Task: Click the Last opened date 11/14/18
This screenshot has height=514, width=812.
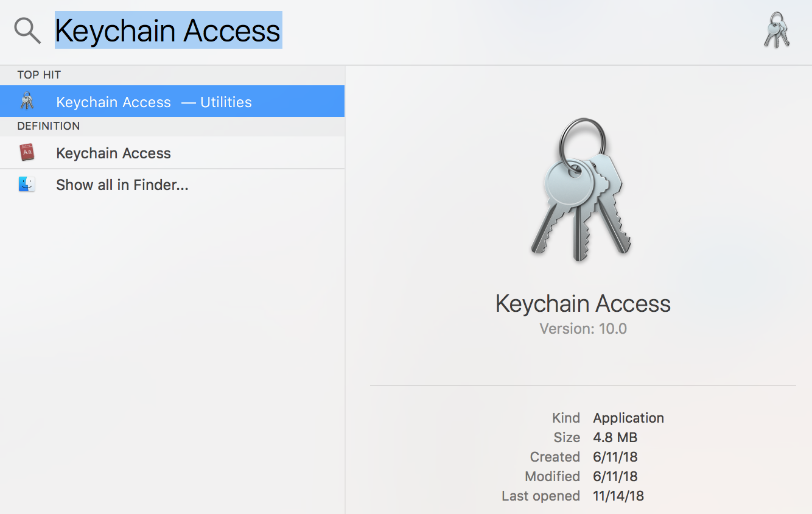Action: 618,496
